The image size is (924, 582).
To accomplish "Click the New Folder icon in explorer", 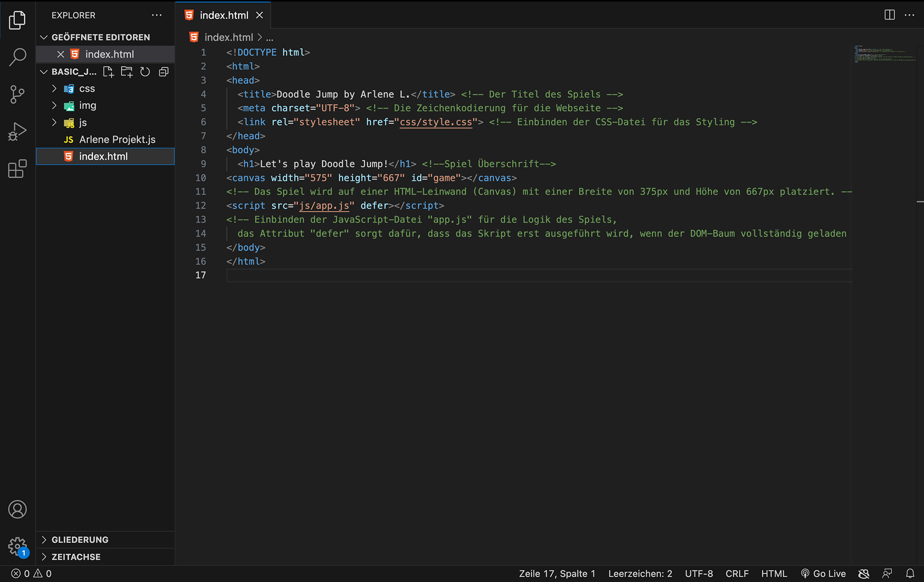I will 127,72.
